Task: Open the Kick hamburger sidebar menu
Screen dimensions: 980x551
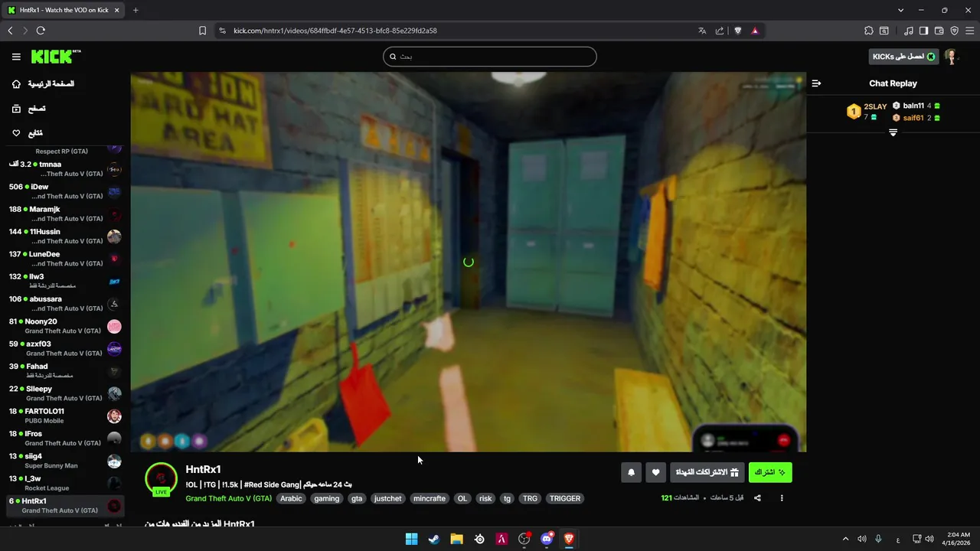Action: point(16,57)
